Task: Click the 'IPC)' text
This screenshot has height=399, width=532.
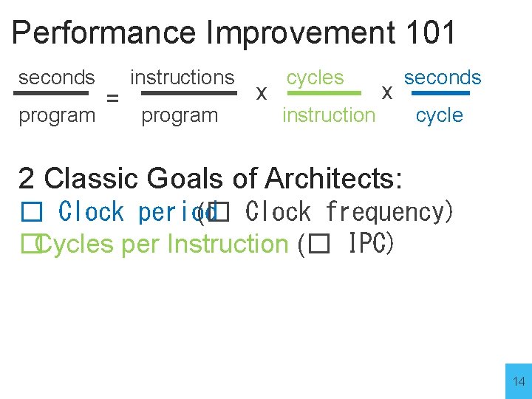Action: point(369,244)
